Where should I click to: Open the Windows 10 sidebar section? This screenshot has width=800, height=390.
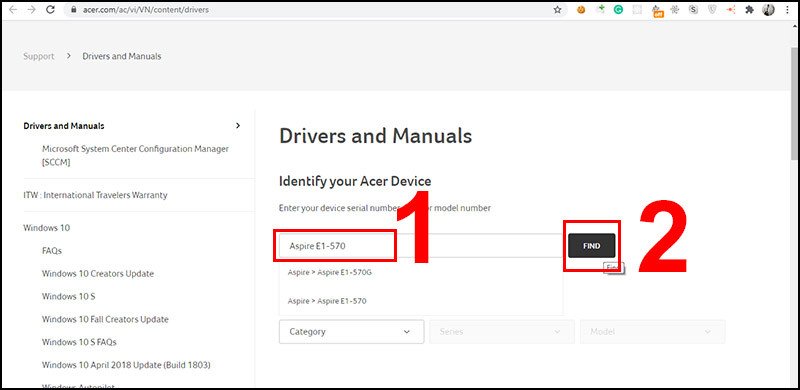(x=46, y=228)
